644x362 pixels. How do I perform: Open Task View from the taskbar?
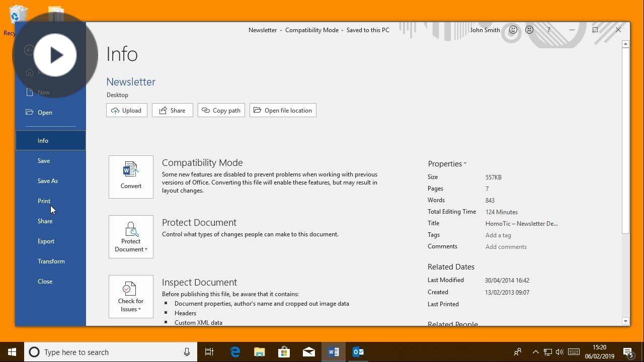(209, 352)
